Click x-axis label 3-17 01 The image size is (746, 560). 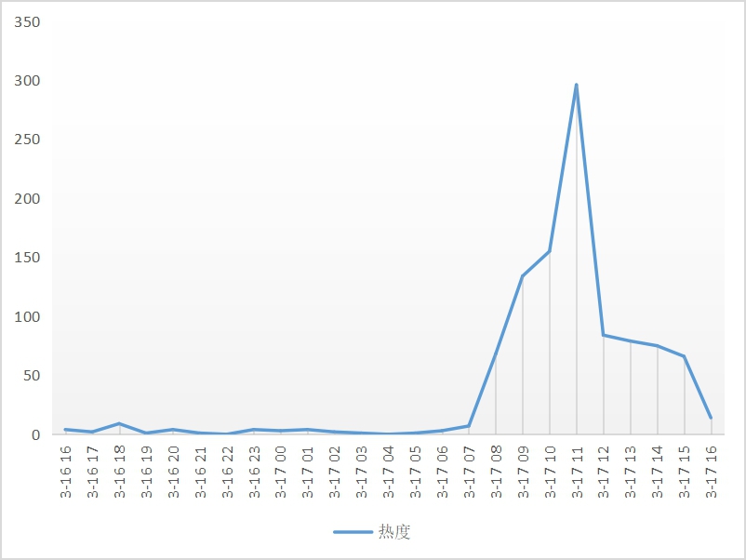tap(308, 472)
